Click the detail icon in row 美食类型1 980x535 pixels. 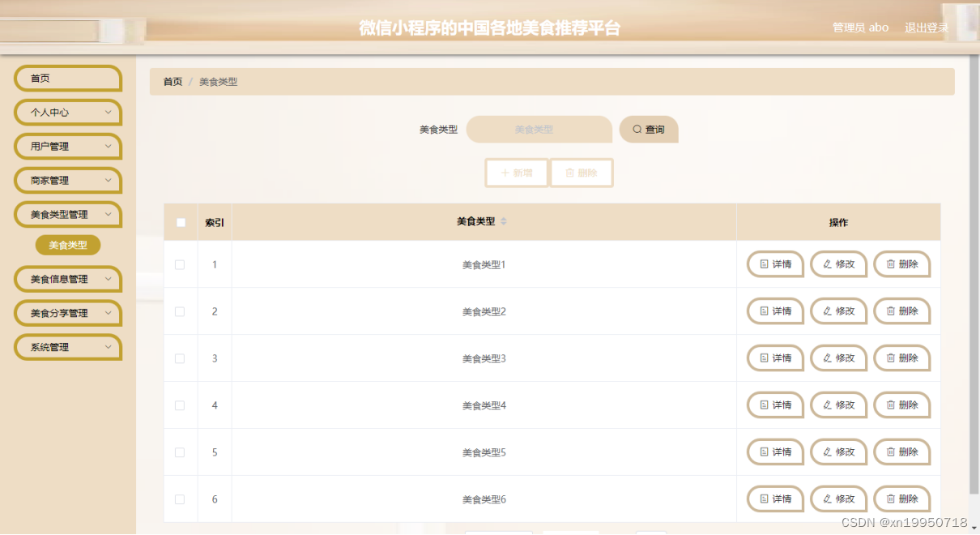pos(764,264)
